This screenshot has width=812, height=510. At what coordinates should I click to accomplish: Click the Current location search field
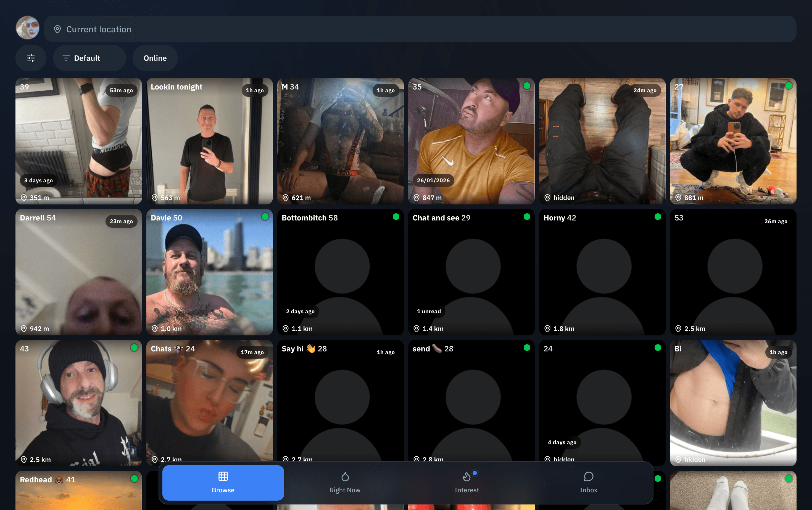420,29
